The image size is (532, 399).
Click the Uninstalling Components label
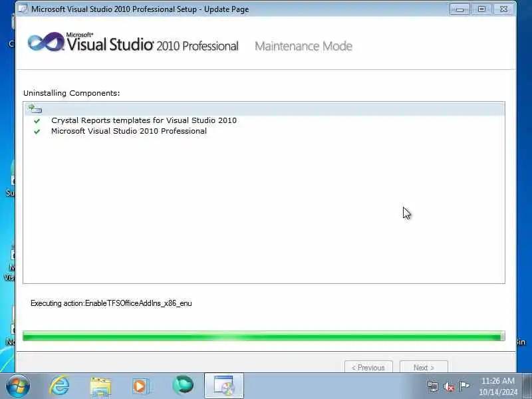point(72,93)
